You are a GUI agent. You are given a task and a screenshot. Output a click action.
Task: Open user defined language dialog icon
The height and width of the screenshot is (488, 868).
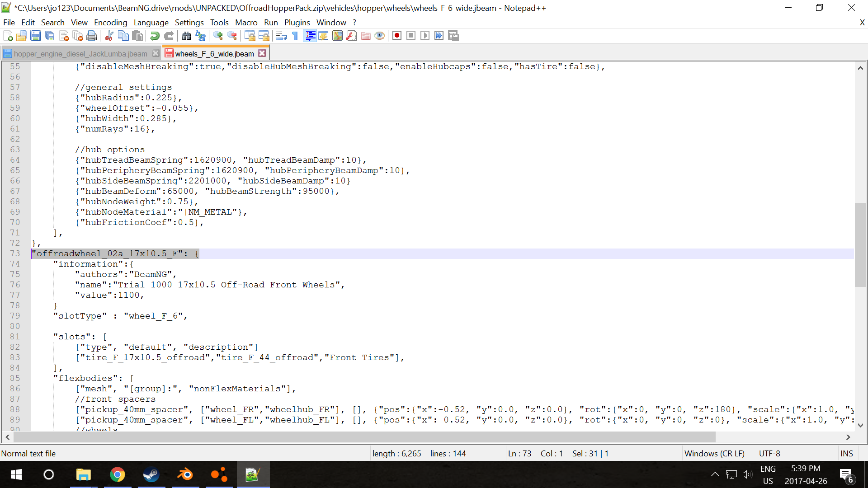(x=324, y=36)
